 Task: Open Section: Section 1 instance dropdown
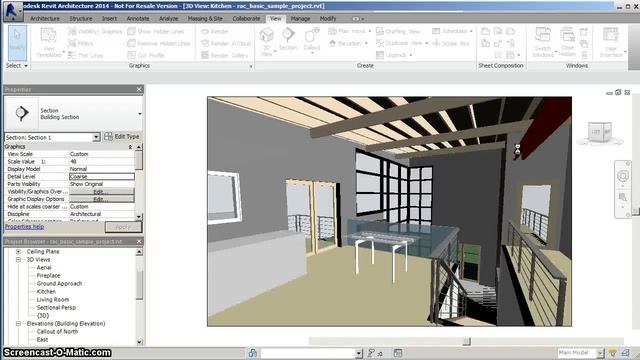click(96, 138)
